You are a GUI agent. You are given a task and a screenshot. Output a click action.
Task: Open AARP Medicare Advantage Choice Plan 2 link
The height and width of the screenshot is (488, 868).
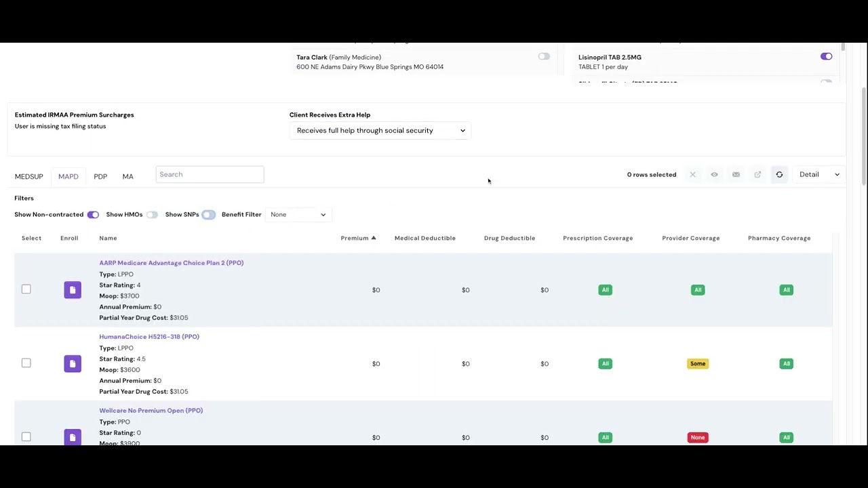[x=171, y=263]
